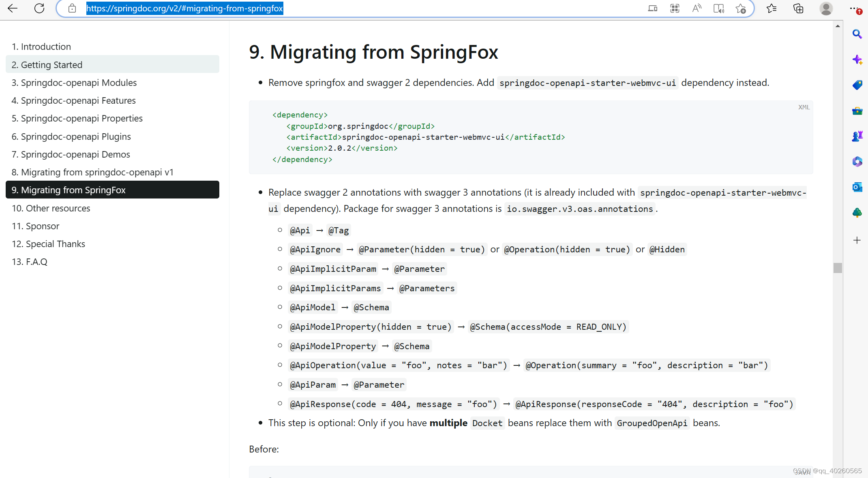Open the Shopping tag sidebar icon
Viewport: 868px width, 478px height.
coord(857,85)
